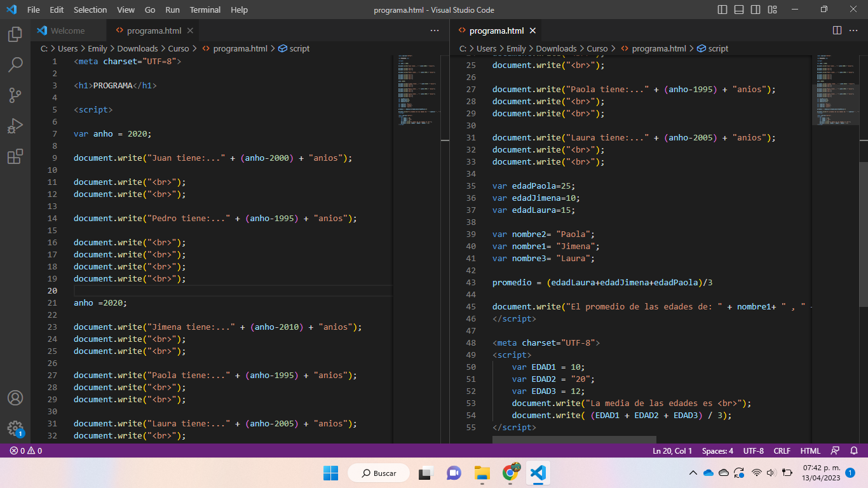Open errors and warnings in status bar
Image resolution: width=868 pixels, height=488 pixels.
(26, 451)
